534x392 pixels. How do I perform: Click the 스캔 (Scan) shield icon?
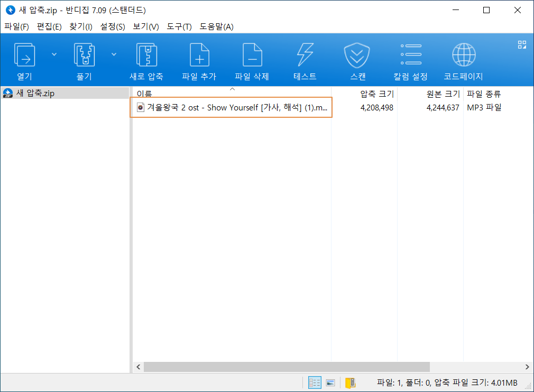click(357, 55)
